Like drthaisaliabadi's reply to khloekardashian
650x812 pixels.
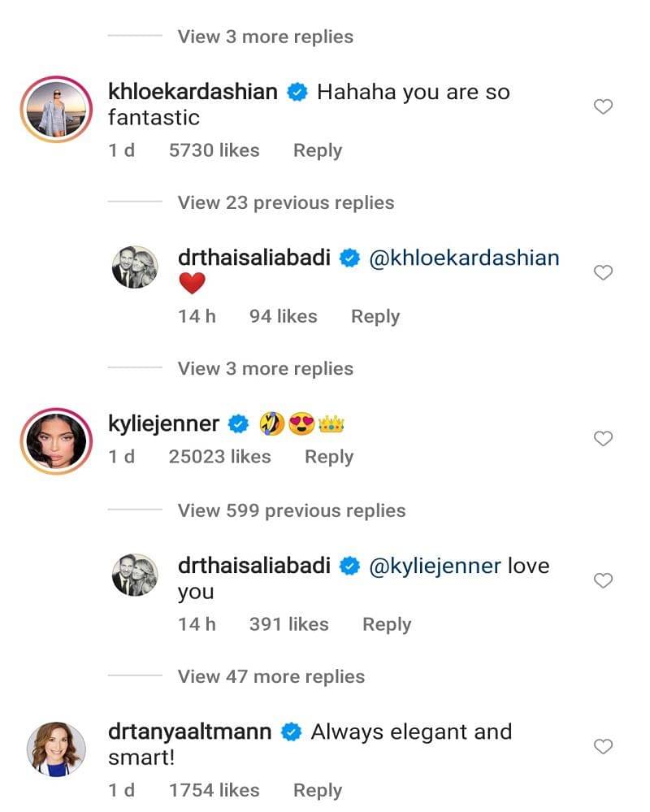point(603,273)
